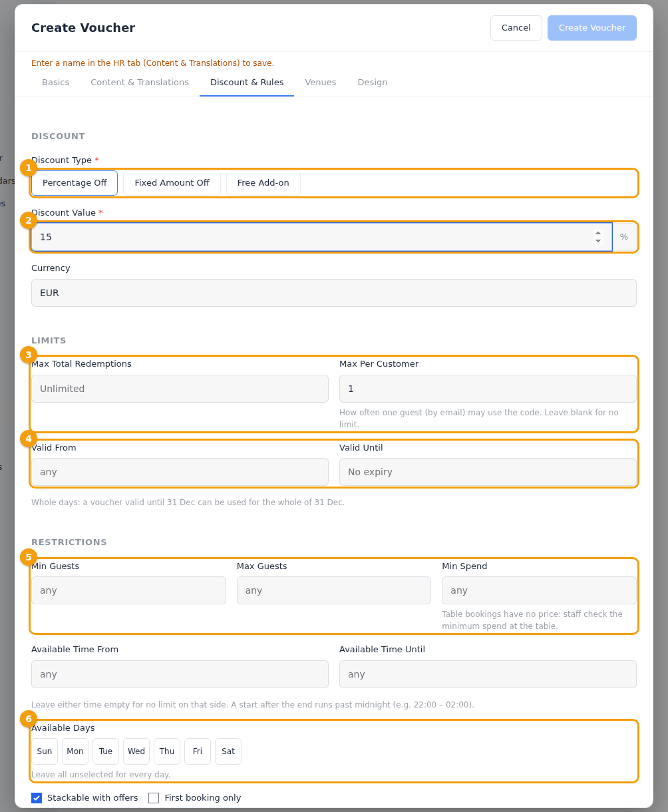Image resolution: width=668 pixels, height=812 pixels.
Task: Click the Create Voucher dialog title
Action: 83,28
